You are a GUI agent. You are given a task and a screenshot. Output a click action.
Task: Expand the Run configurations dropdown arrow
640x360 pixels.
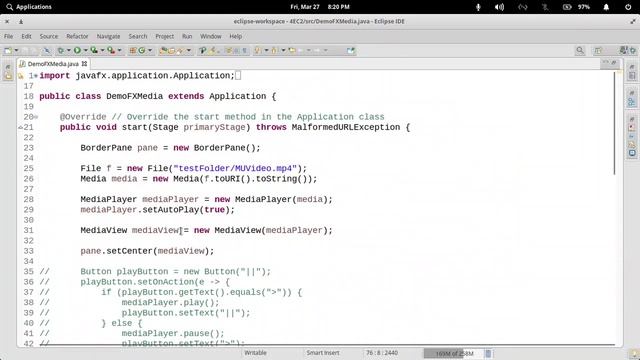tap(86, 51)
